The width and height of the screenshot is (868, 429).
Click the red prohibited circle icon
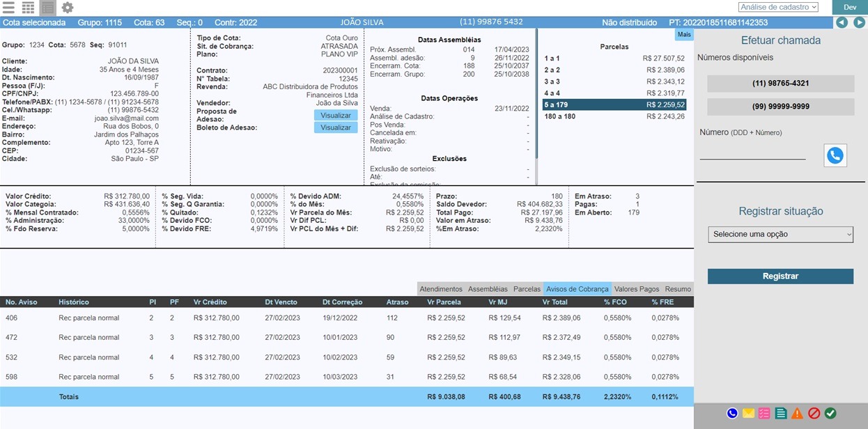click(x=814, y=413)
